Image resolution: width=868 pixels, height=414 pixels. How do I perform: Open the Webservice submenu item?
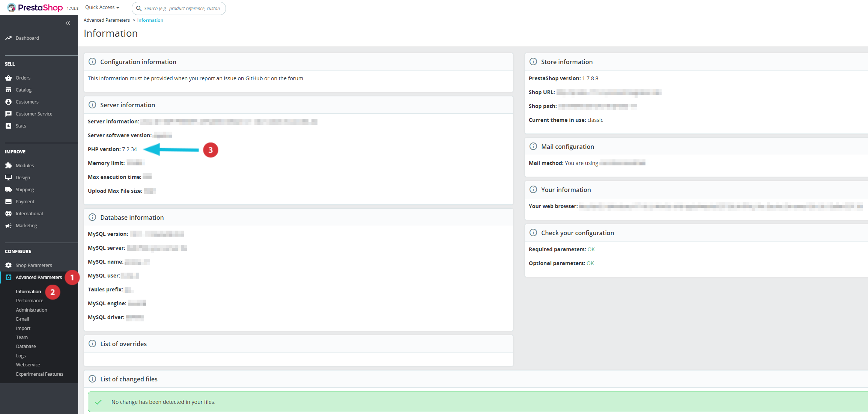(28, 364)
